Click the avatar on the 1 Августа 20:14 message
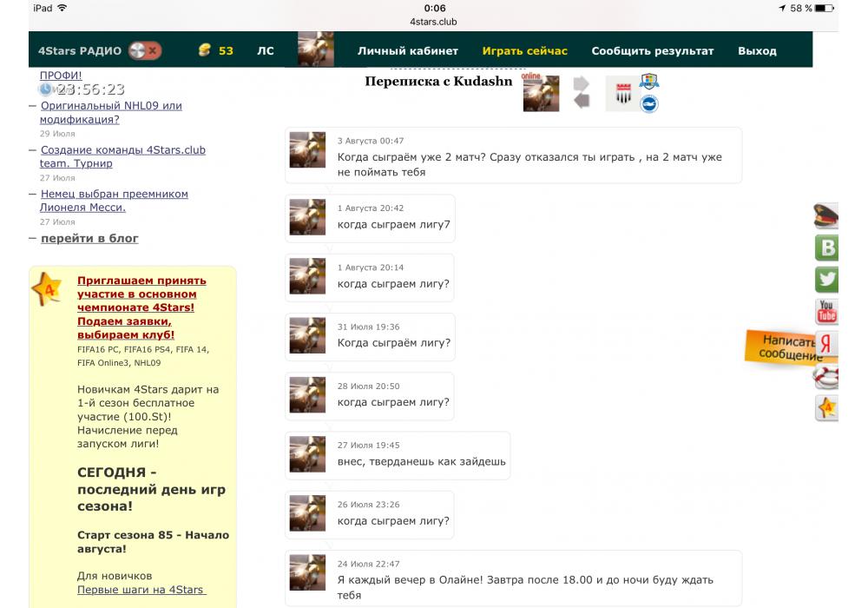868x608 pixels. click(x=308, y=275)
